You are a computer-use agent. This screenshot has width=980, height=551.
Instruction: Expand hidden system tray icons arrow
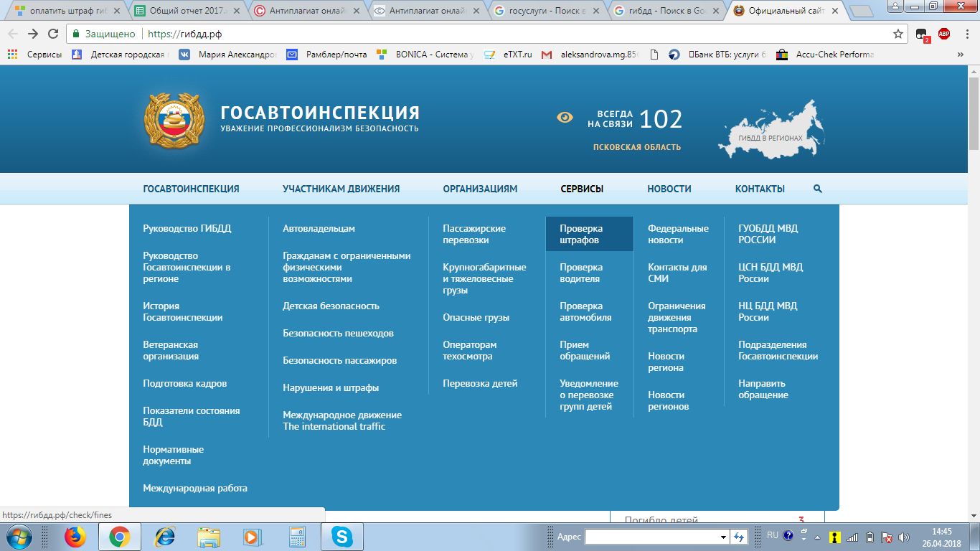click(x=804, y=537)
